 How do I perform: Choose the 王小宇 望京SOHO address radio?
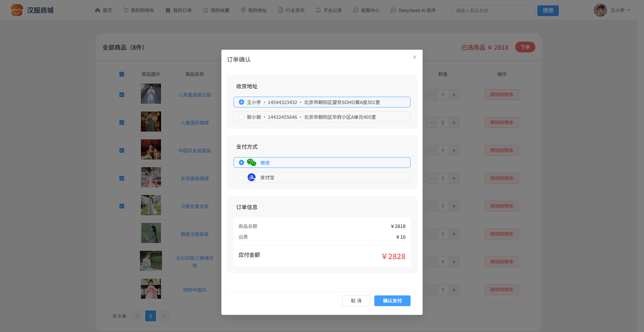click(241, 102)
